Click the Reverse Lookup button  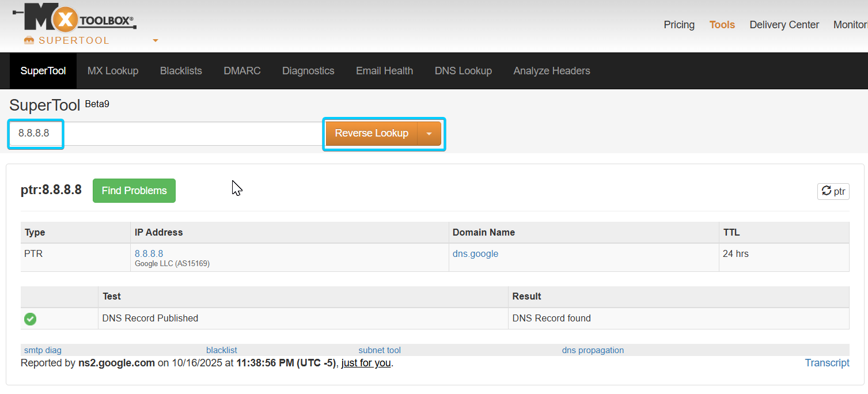(372, 134)
